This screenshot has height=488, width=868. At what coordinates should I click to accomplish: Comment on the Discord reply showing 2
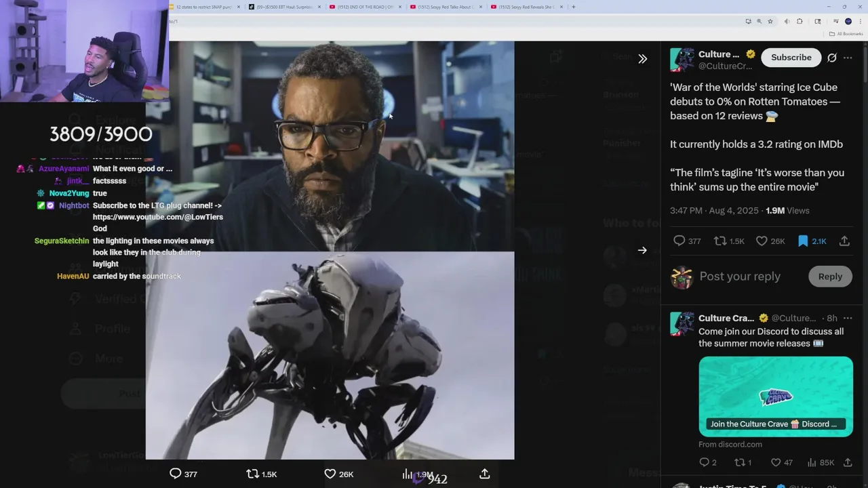(x=707, y=462)
